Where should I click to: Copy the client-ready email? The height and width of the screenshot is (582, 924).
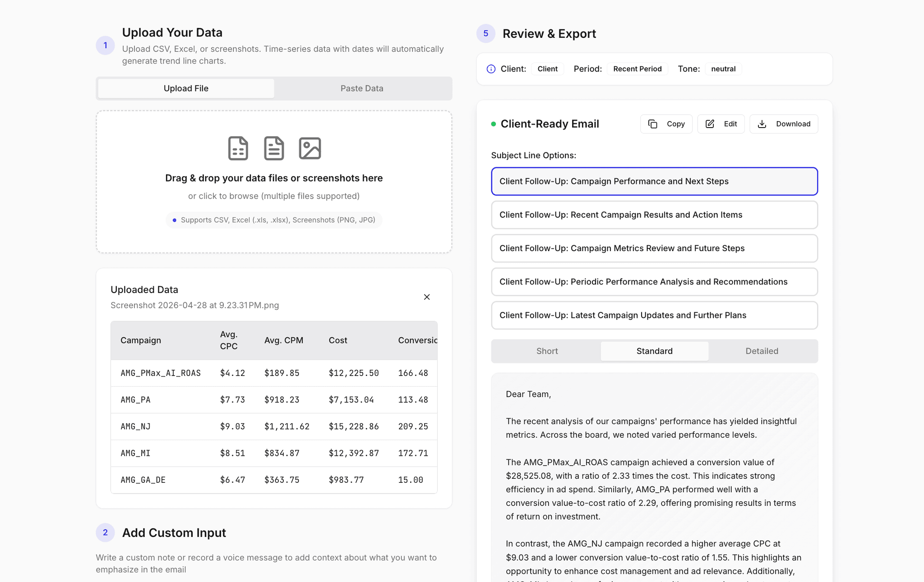point(666,124)
